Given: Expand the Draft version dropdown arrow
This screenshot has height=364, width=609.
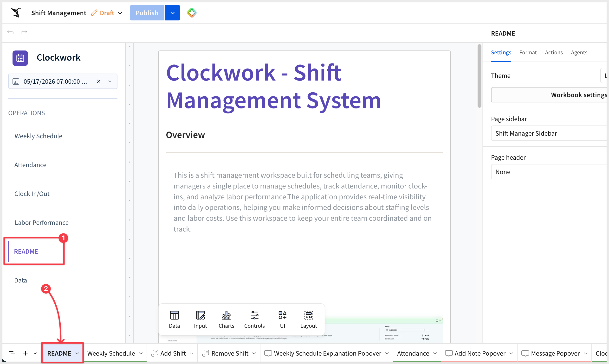Looking at the screenshot, I should [120, 13].
